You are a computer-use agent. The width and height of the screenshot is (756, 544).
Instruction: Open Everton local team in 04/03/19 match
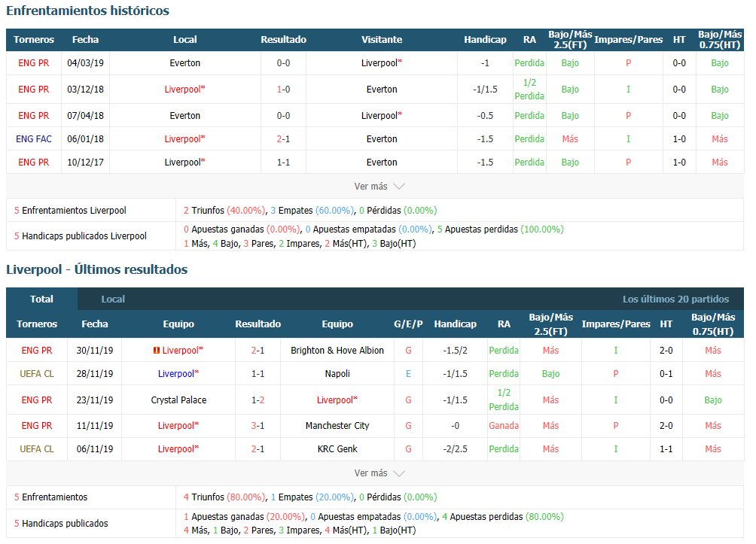(184, 63)
